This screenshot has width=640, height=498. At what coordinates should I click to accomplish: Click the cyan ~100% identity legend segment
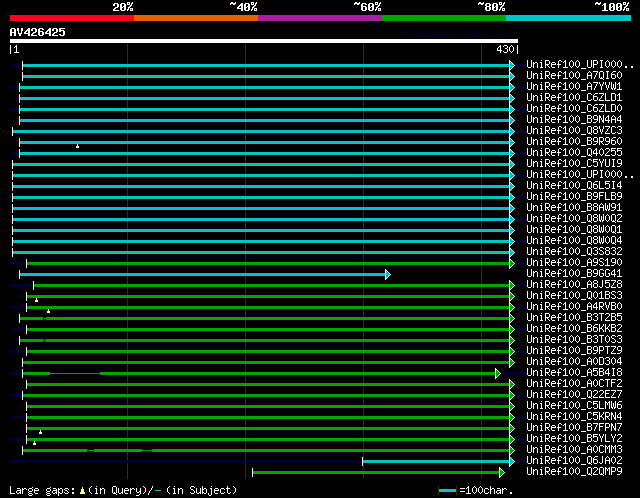568,18
